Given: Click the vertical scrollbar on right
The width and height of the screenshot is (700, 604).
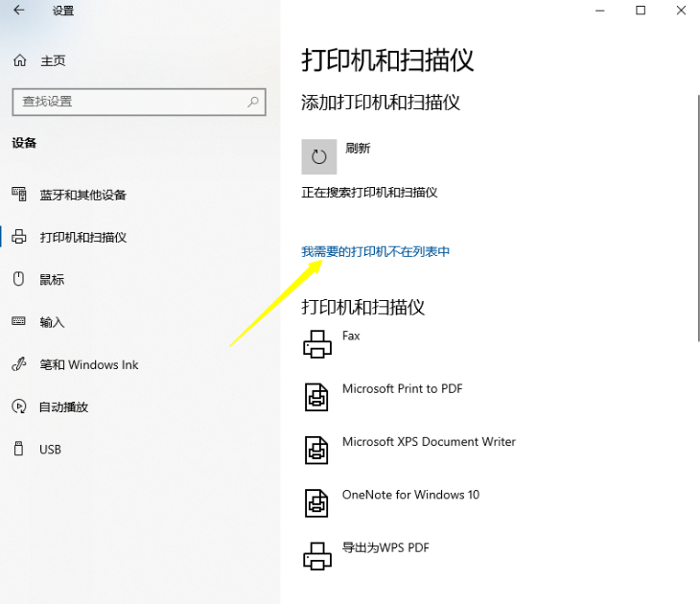Looking at the screenshot, I should pyautogui.click(x=697, y=221).
